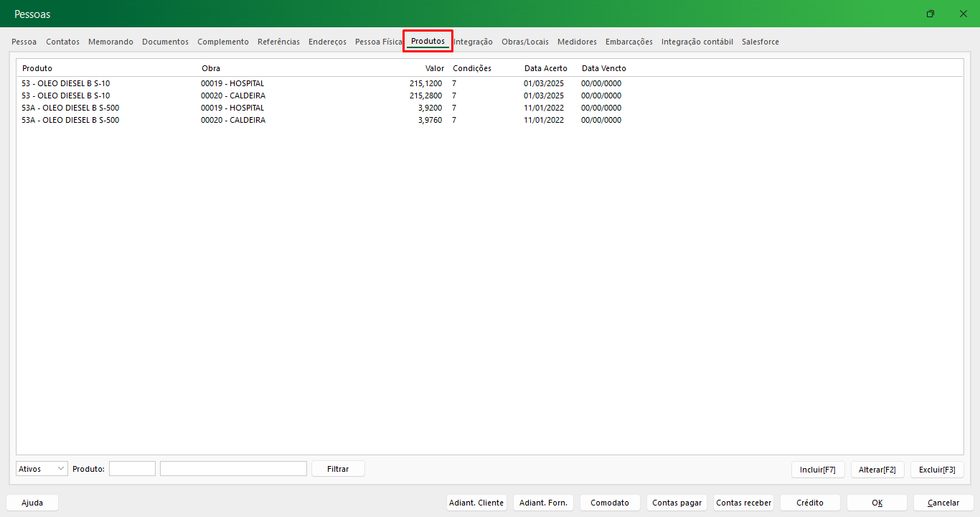Click the Filtrar button
The width and height of the screenshot is (980, 517).
coord(338,469)
